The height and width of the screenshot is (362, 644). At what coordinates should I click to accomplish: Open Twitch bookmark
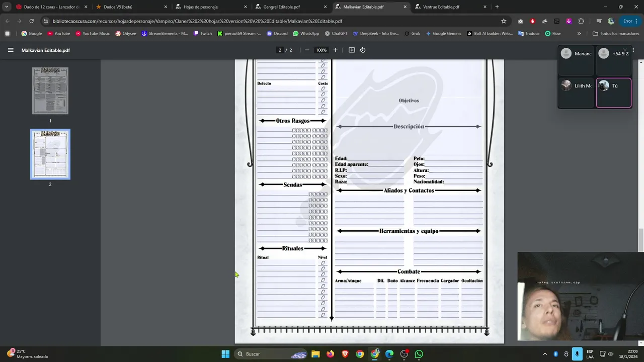203,34
